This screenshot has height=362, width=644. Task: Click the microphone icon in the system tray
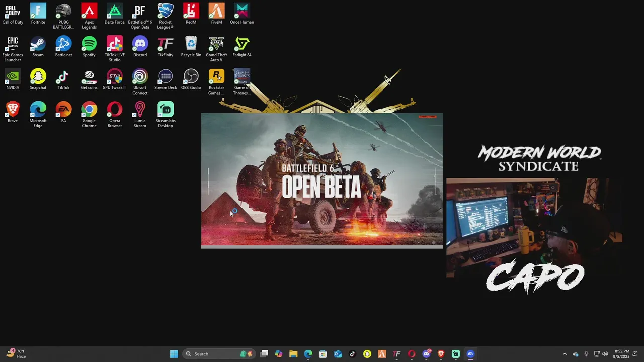point(586,354)
